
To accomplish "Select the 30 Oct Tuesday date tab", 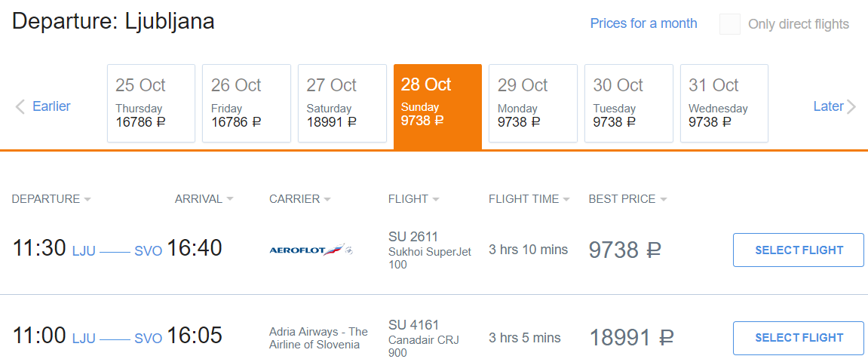I will pos(629,103).
